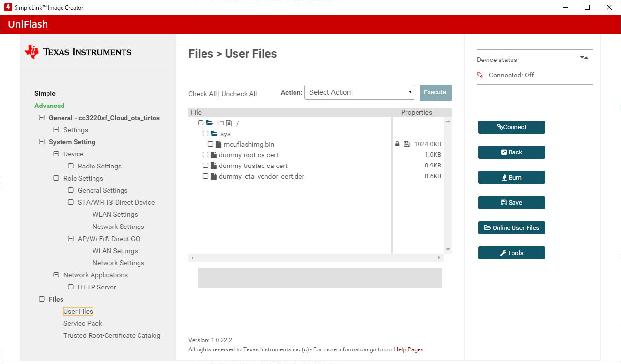The height and width of the screenshot is (364, 621).
Task: Open the Radio Settings page
Action: 100,166
